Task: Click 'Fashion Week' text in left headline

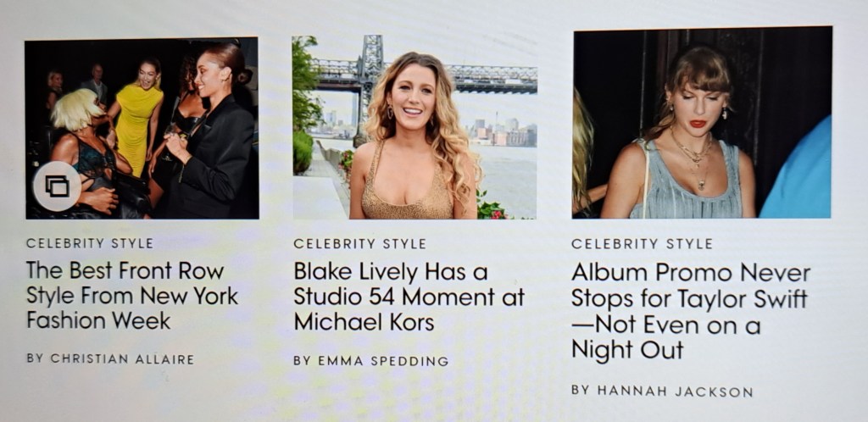Action: [x=98, y=321]
